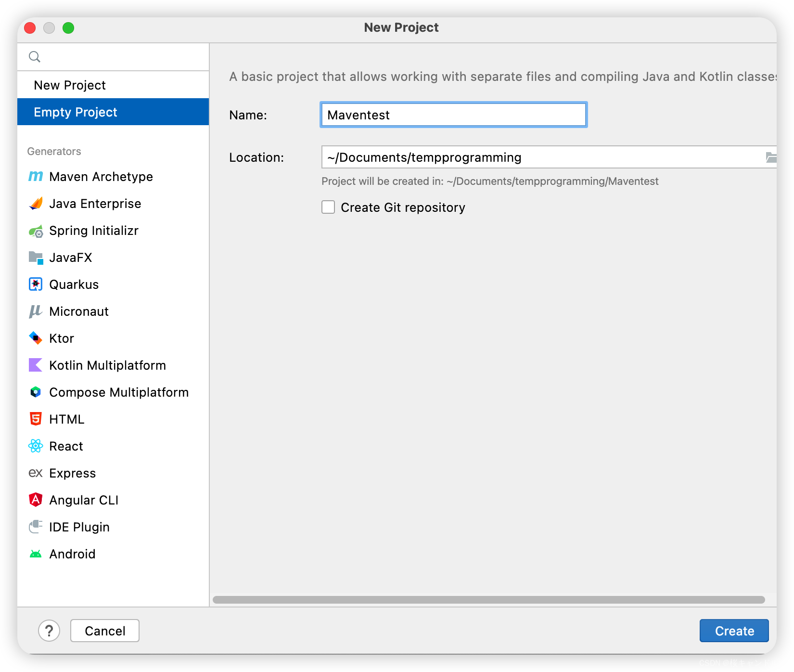Click the Generators section heading
Viewport: 794px width, 672px height.
point(54,151)
